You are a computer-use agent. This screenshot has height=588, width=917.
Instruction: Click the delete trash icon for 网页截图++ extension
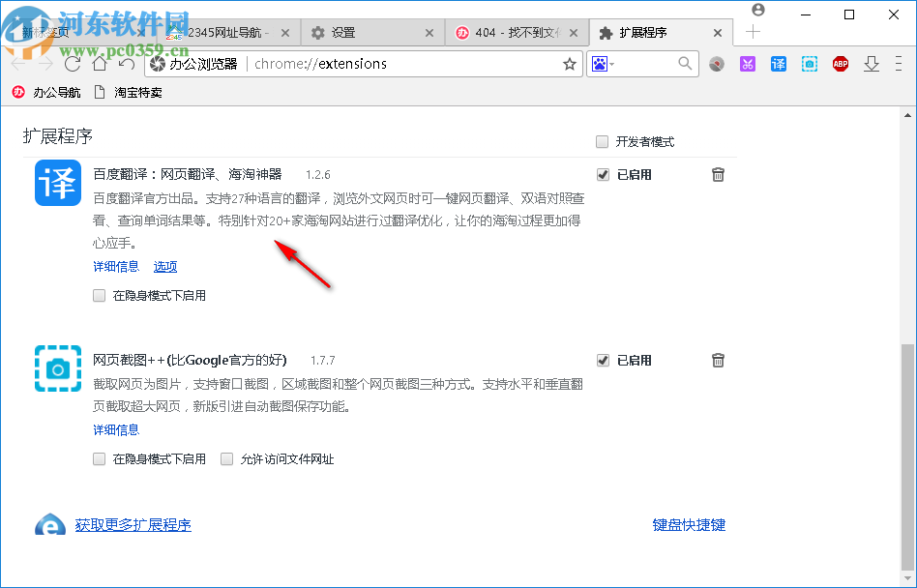(718, 360)
